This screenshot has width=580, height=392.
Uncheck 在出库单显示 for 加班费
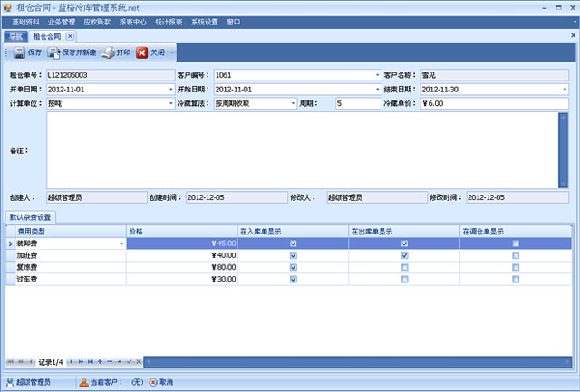pyautogui.click(x=404, y=255)
